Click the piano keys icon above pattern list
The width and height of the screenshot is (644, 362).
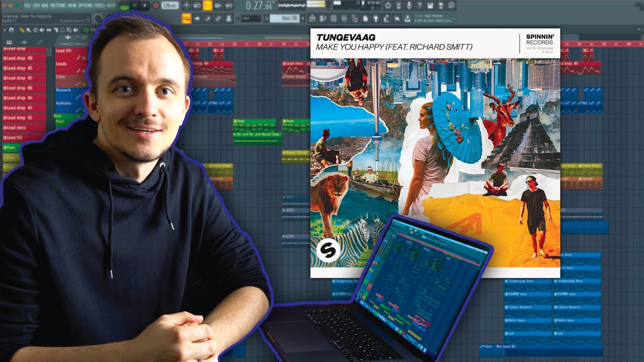click(x=9, y=41)
